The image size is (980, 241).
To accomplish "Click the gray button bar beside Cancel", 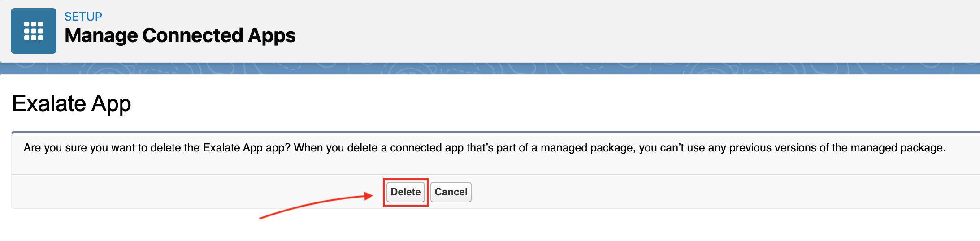I will [x=672, y=192].
